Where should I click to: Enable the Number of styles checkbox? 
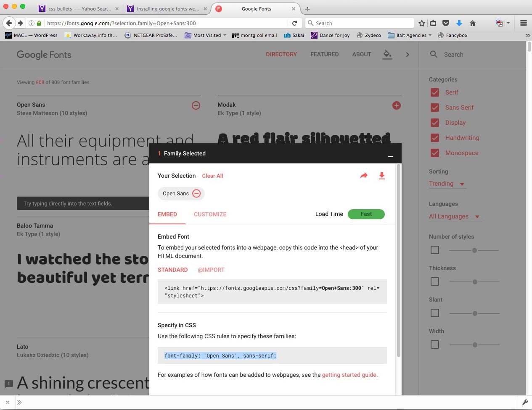pos(435,250)
